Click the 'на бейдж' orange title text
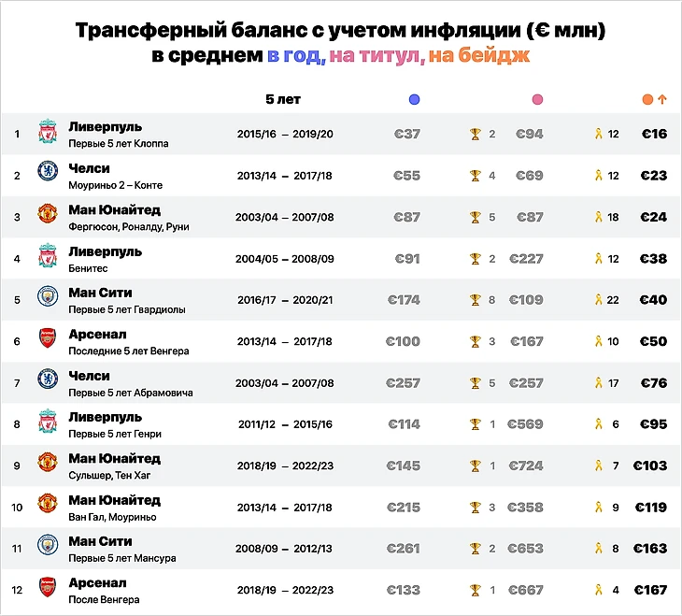 tap(479, 55)
